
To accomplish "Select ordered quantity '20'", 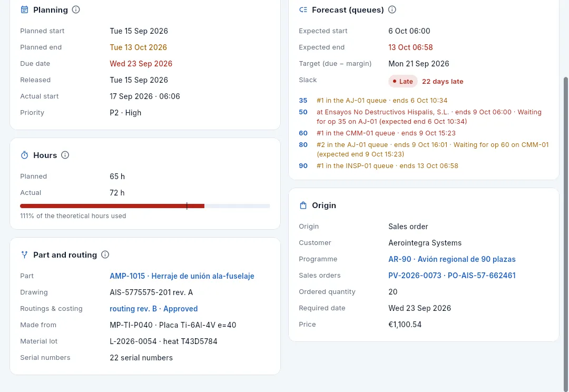I will pos(393,292).
